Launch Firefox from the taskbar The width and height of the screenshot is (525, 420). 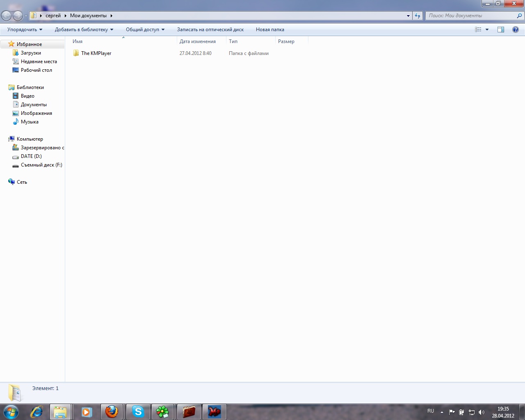click(x=112, y=411)
